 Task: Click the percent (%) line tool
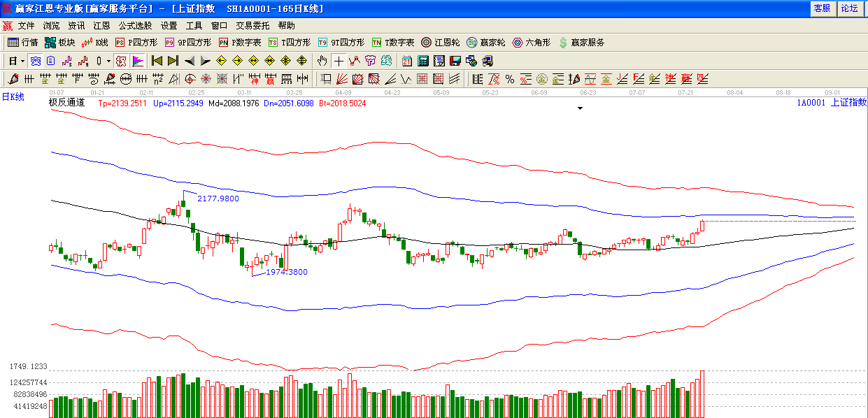click(510, 78)
